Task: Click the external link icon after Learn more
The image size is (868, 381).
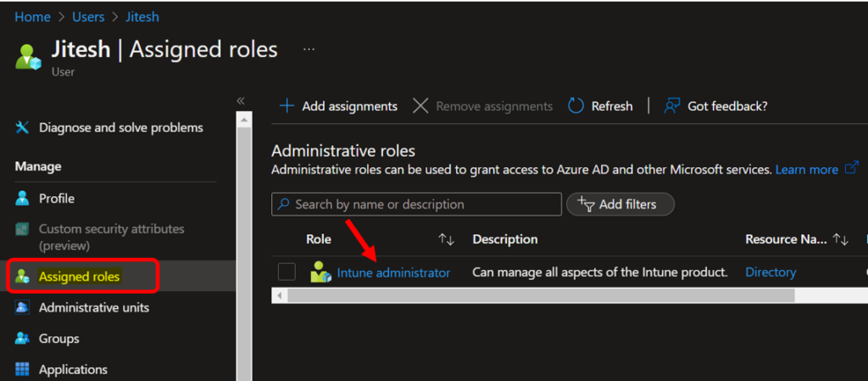Action: 851,168
